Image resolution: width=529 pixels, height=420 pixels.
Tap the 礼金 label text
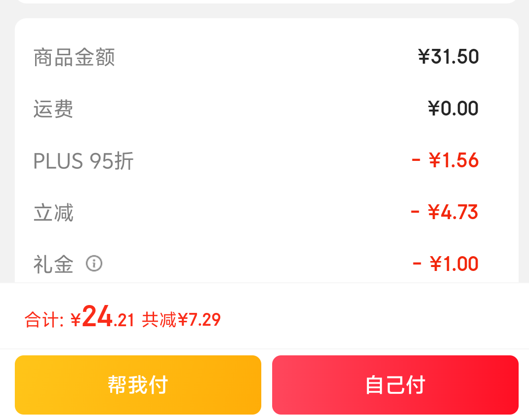(53, 264)
